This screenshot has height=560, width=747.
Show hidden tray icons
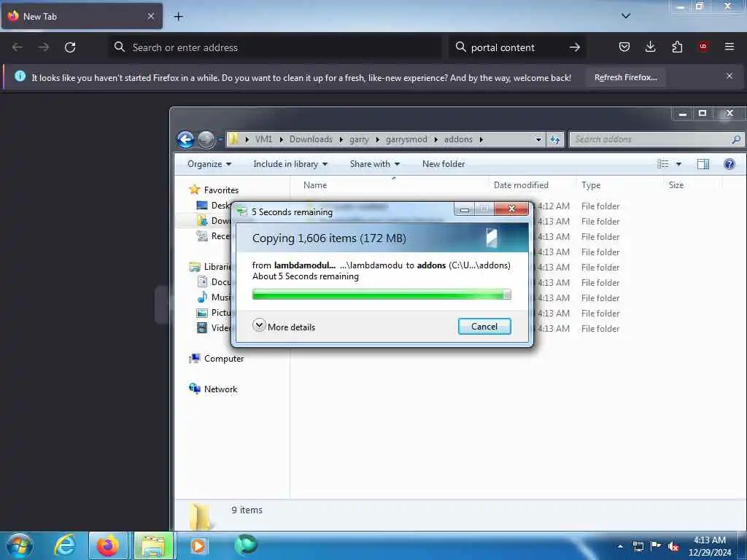pos(620,546)
